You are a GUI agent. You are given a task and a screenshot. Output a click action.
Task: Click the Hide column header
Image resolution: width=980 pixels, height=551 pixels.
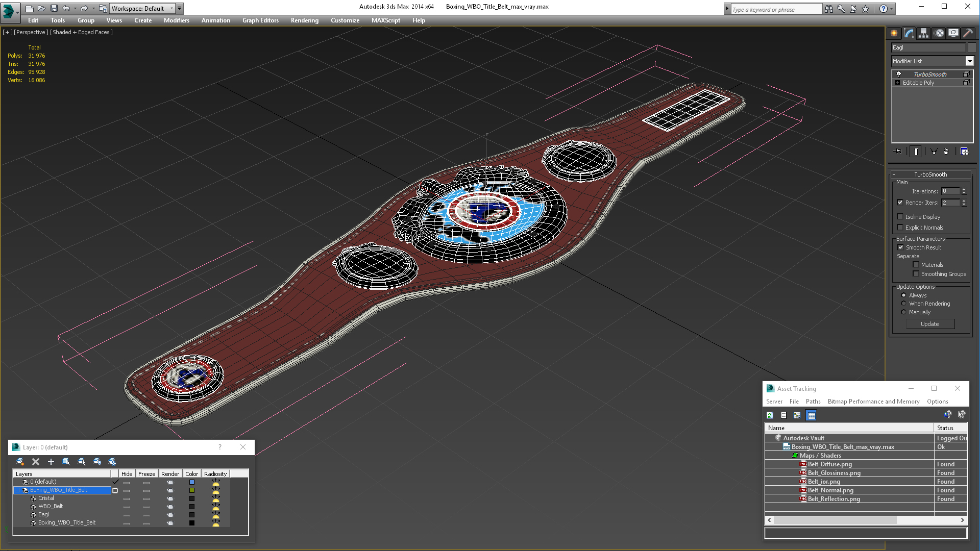click(x=127, y=474)
